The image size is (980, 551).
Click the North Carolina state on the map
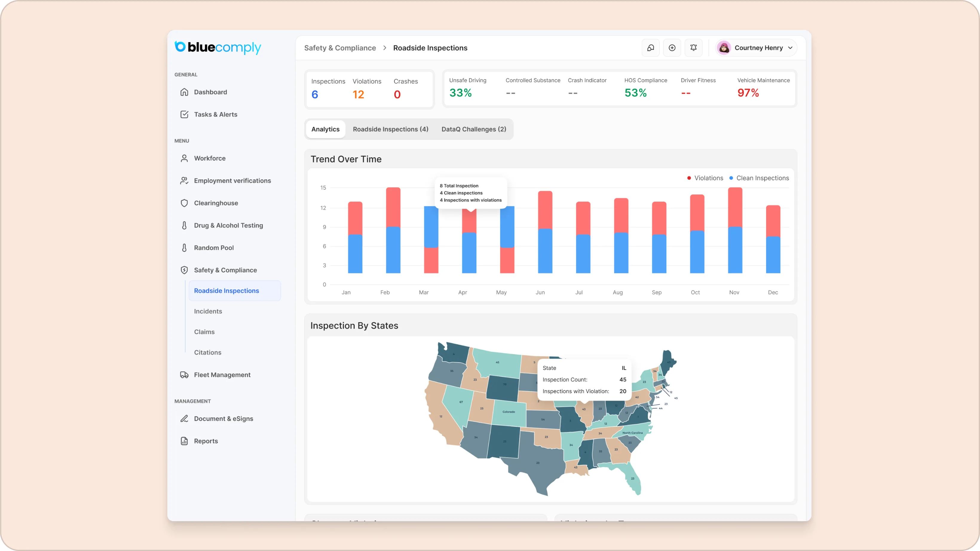(x=633, y=433)
